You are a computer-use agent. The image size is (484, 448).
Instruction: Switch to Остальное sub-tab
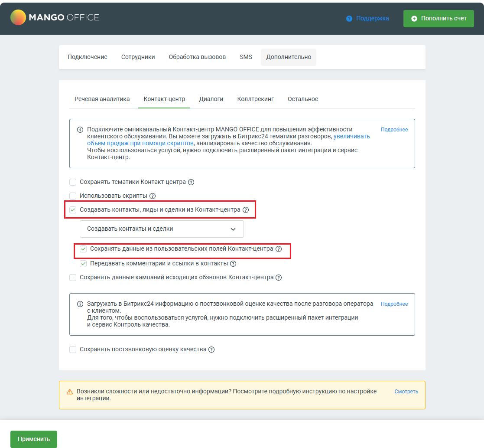[303, 99]
